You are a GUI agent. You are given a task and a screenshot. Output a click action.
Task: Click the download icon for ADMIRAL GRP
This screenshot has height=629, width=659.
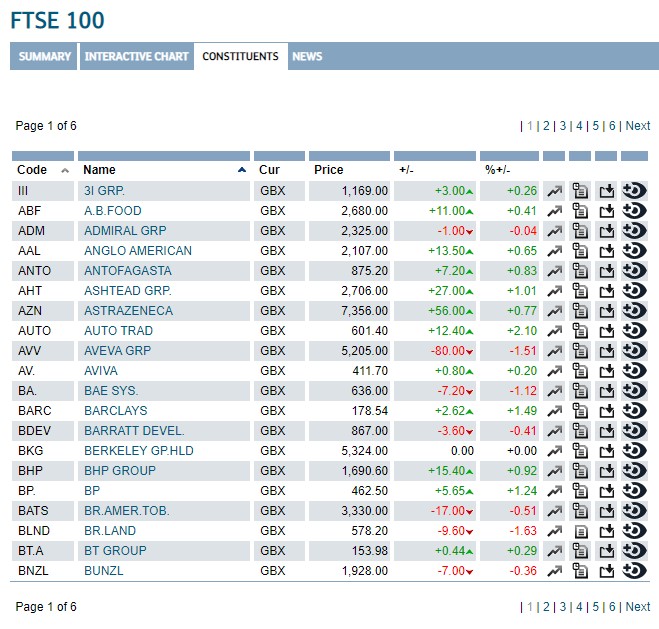point(606,231)
